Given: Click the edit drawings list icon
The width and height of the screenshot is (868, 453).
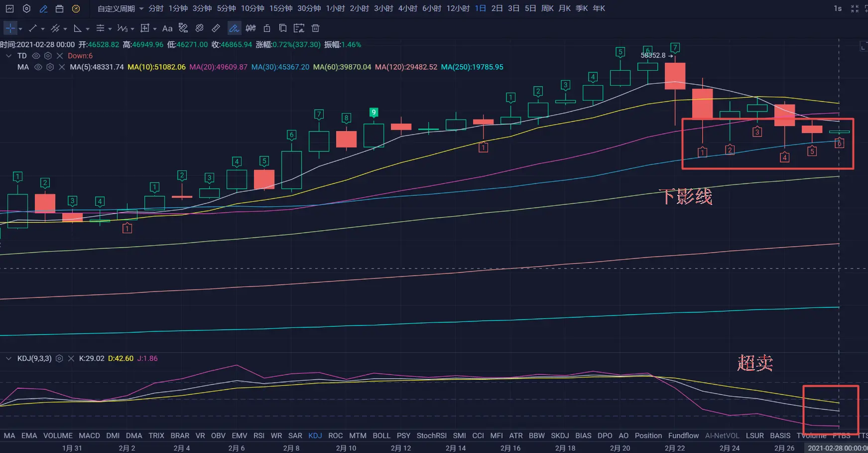Looking at the screenshot, I should tap(299, 28).
